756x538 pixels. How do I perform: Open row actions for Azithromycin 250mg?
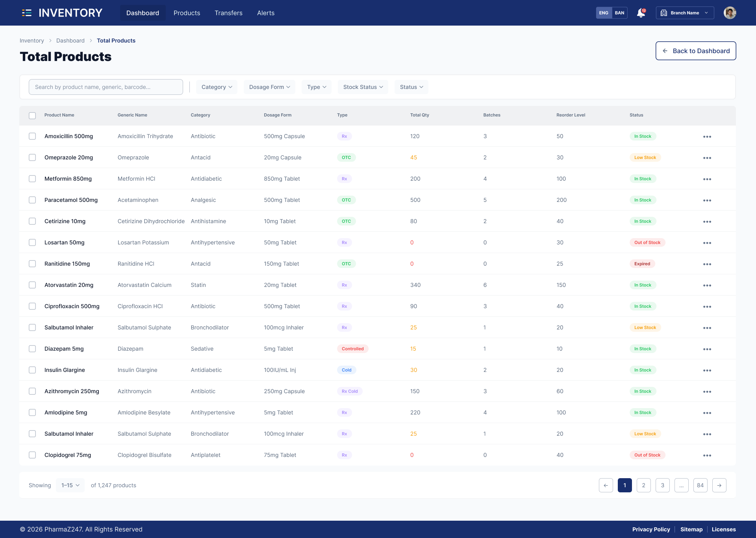[x=707, y=392]
